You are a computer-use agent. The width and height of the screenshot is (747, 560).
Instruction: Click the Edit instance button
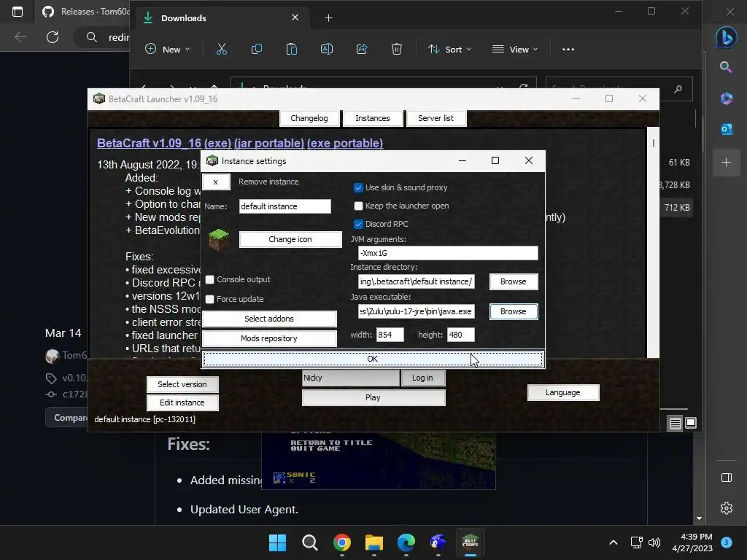tap(182, 402)
